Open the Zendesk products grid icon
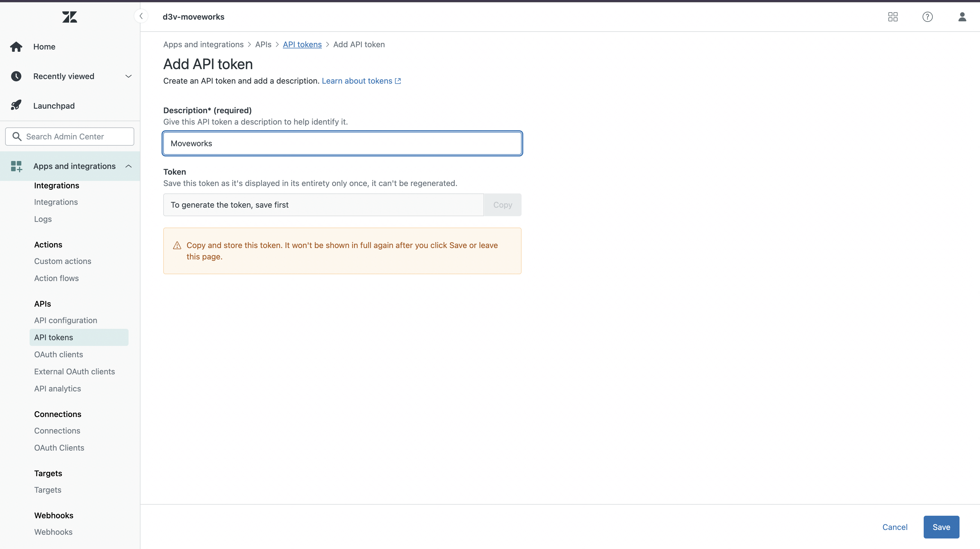 pyautogui.click(x=892, y=17)
